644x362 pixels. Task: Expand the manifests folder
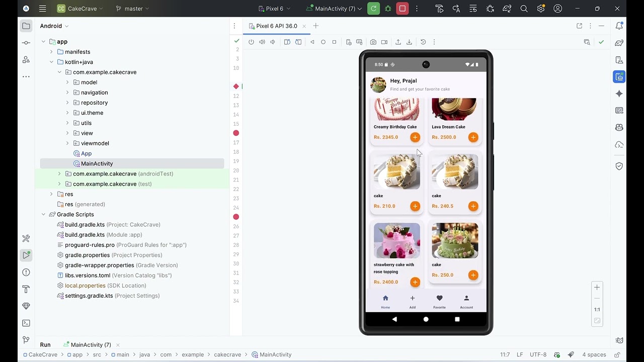(x=51, y=52)
